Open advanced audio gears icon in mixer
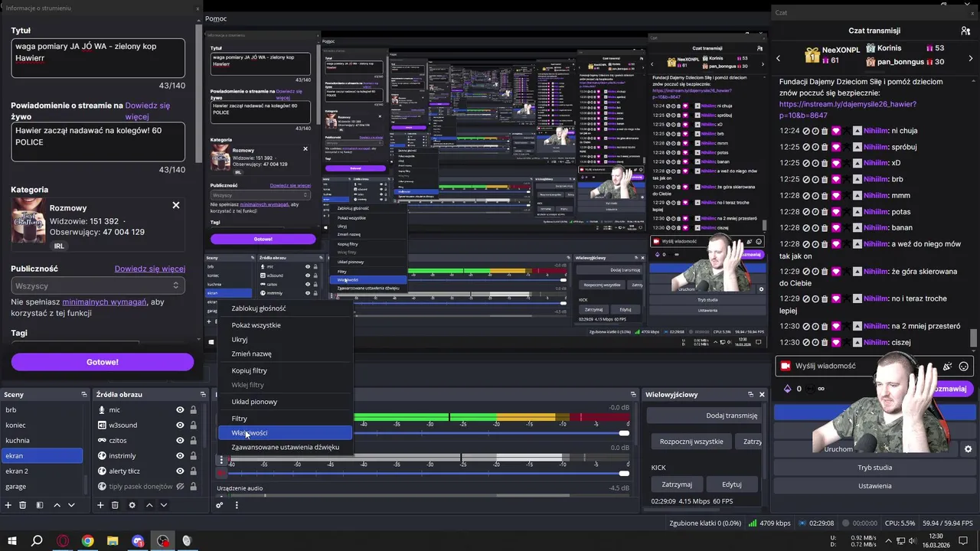 [220, 505]
